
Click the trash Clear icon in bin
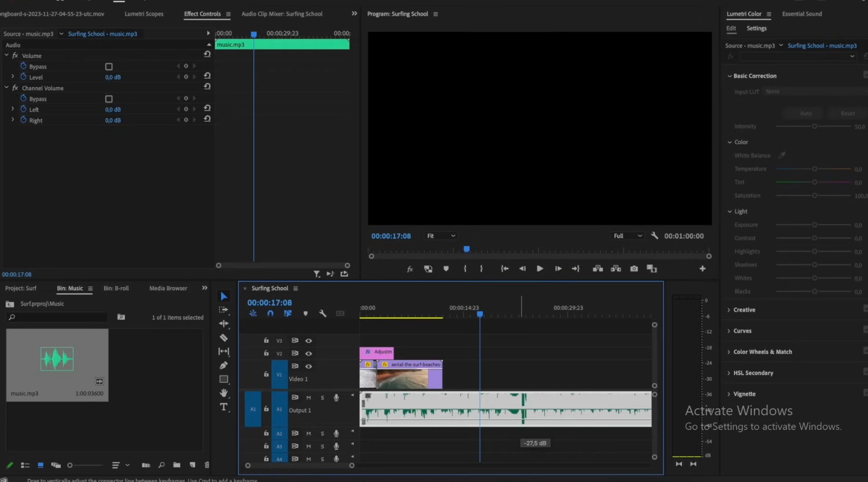(207, 465)
